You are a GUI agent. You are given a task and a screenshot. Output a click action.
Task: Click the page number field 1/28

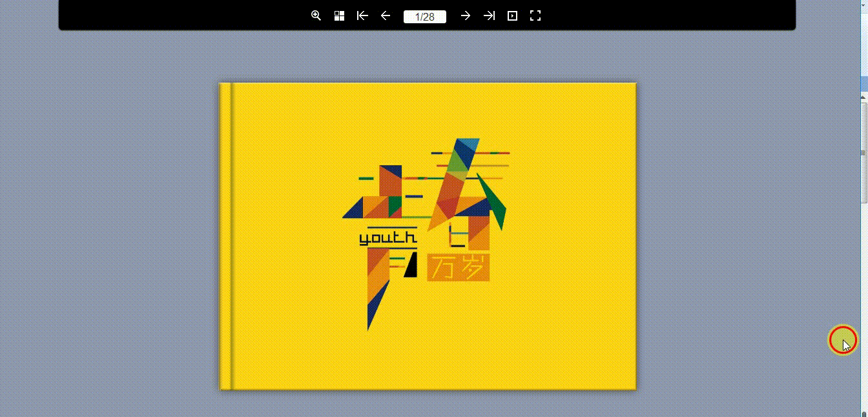tap(425, 17)
